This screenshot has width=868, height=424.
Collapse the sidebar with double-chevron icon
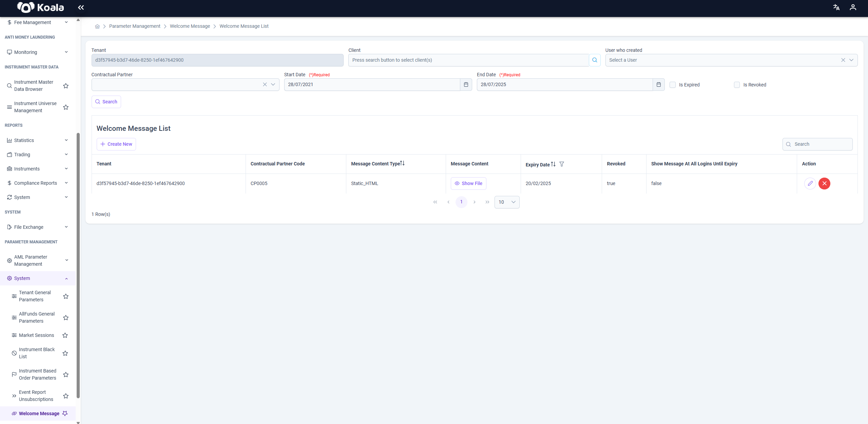click(x=81, y=7)
